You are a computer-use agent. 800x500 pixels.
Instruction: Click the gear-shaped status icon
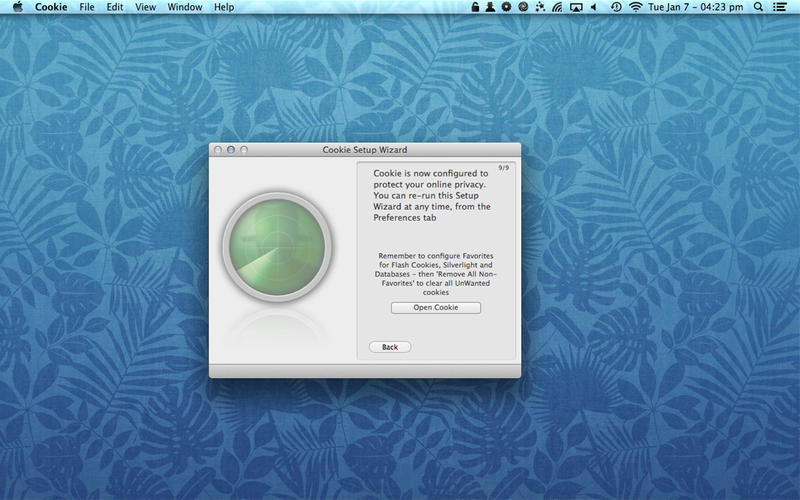point(506,7)
